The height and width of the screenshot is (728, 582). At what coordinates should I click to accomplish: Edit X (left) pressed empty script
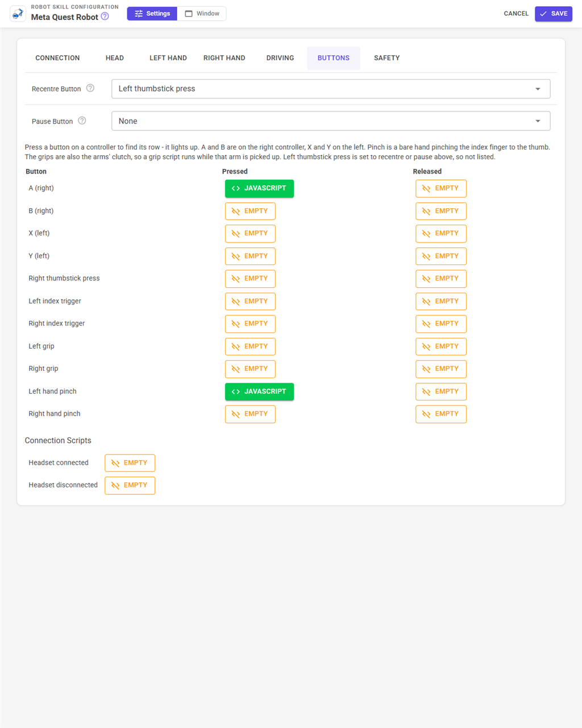pyautogui.click(x=250, y=233)
